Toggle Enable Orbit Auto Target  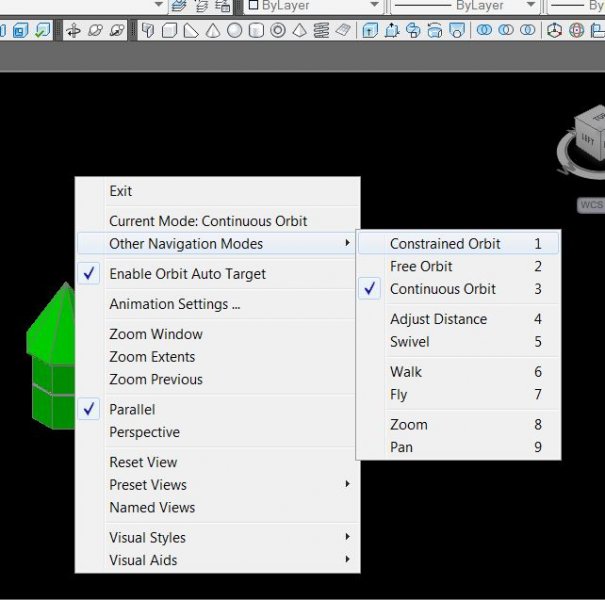pos(218,274)
